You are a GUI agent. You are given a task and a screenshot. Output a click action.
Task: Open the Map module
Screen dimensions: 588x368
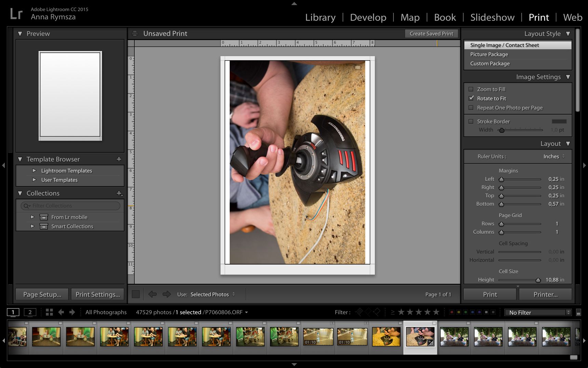[x=410, y=17]
